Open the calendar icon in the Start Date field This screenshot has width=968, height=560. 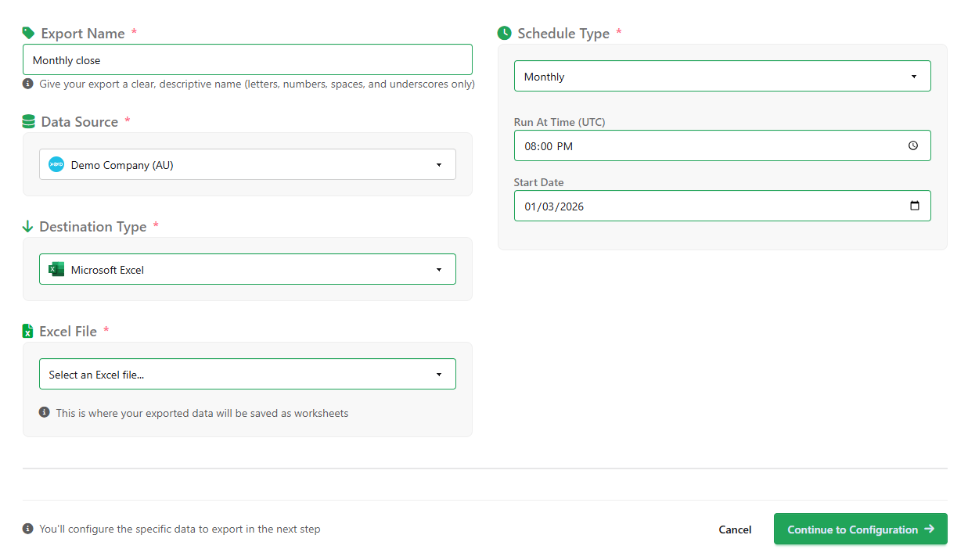click(915, 205)
